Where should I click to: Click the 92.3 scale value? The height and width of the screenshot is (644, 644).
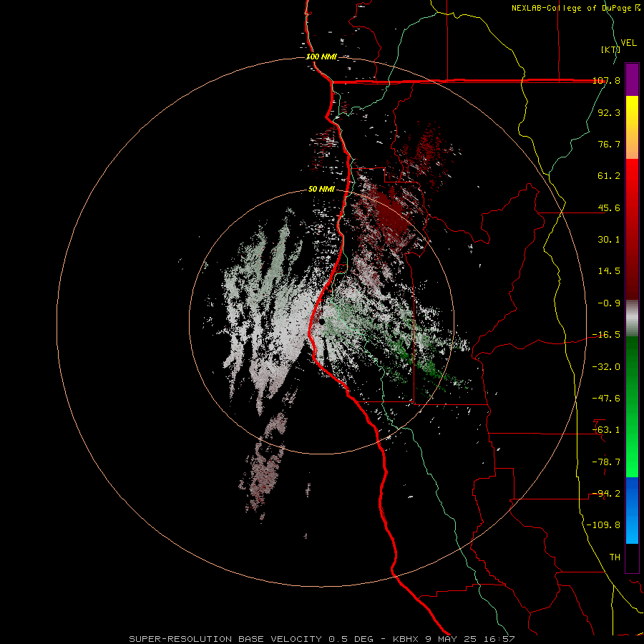pos(609,112)
